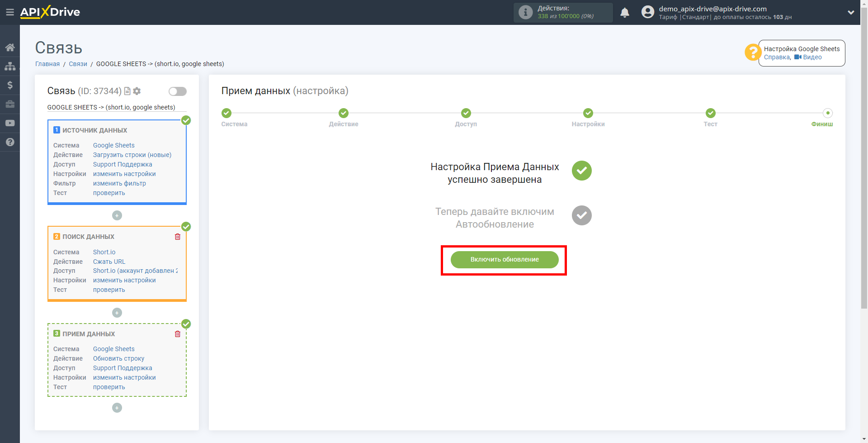Click Google Sheets in source block
Viewport: 868px width, 443px height.
pos(114,145)
